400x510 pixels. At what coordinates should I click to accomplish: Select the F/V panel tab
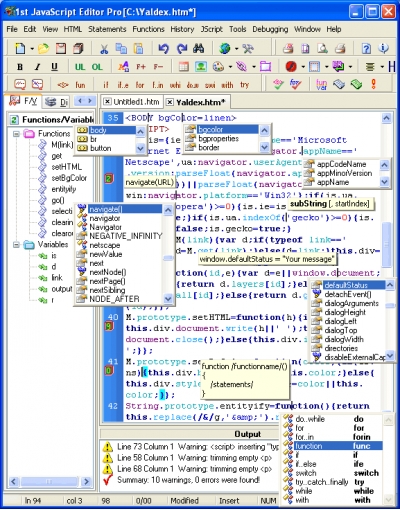[24, 101]
